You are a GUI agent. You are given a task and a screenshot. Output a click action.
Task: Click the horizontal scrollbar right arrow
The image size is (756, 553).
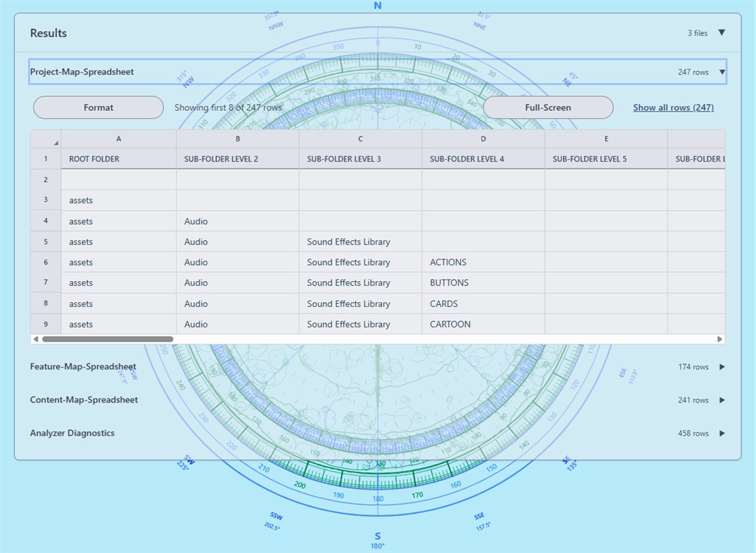[x=720, y=339]
